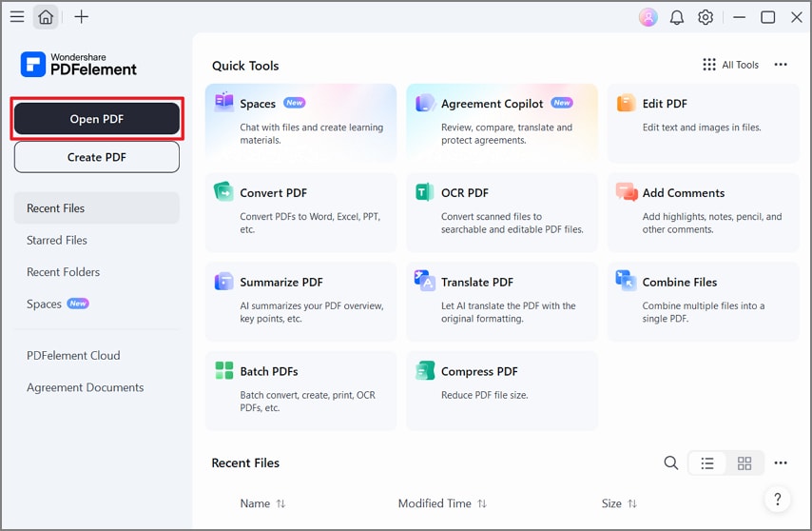Click the Spaces tool icon
Screen dimensions: 812x531
[x=223, y=102]
